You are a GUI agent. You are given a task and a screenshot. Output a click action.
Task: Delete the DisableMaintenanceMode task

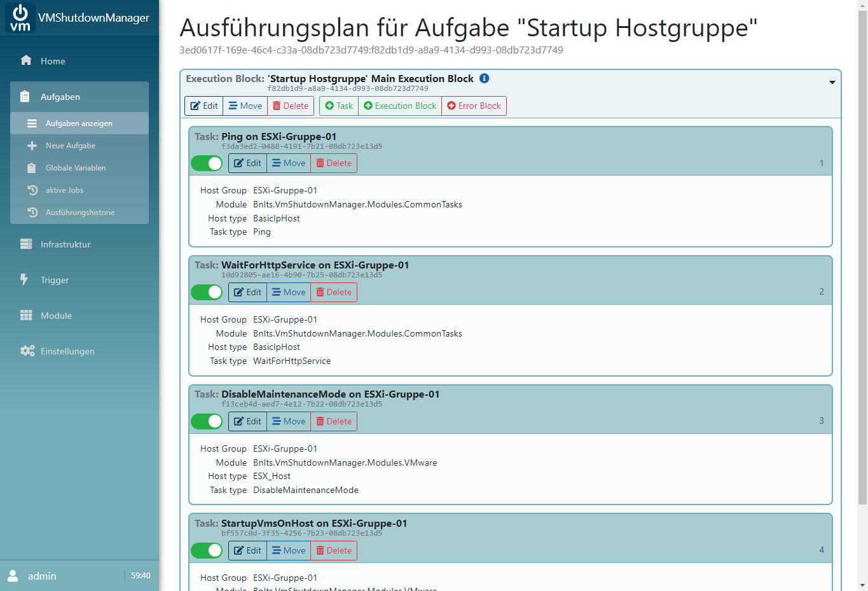[x=334, y=422]
